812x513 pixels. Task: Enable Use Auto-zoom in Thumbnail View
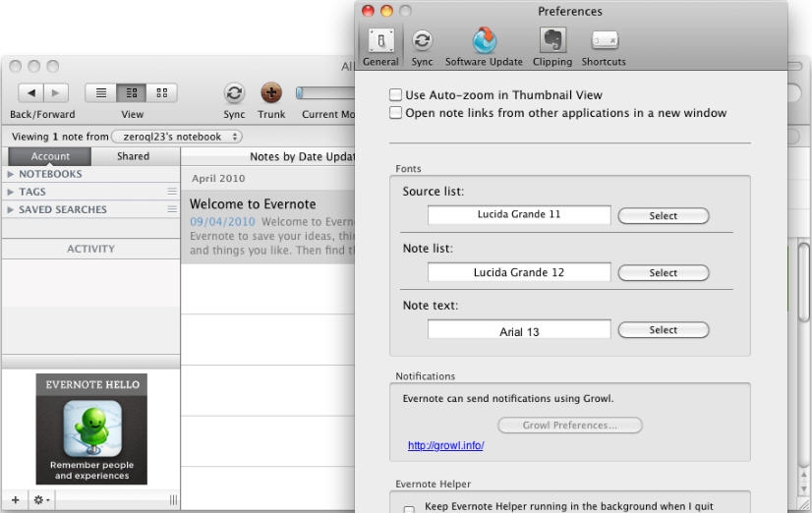395,94
